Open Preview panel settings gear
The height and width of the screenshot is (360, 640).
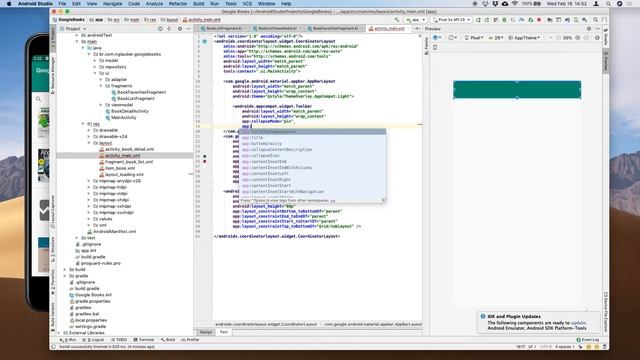(x=589, y=29)
